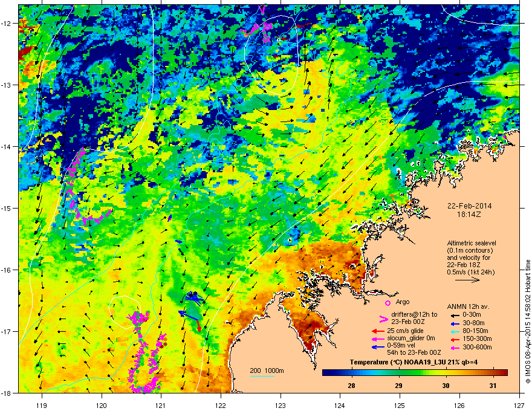The height and width of the screenshot is (411, 532).
Task: Click the 'Altimetric sealevel' text
Action: pos(472,243)
